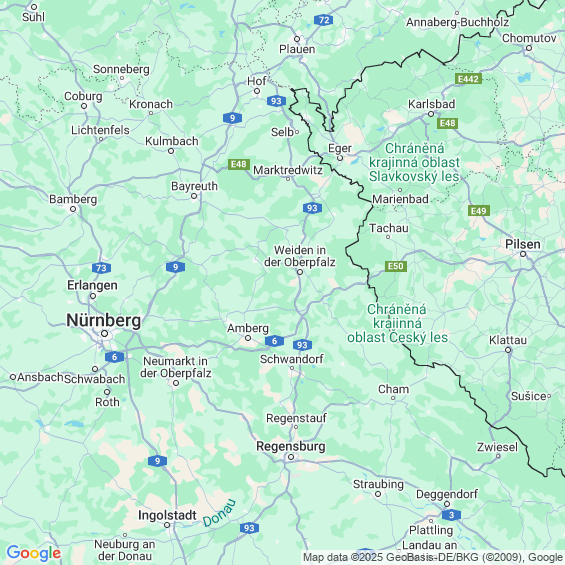565x565 pixels.
Task: Click the E442 route shield
Action: [x=468, y=79]
